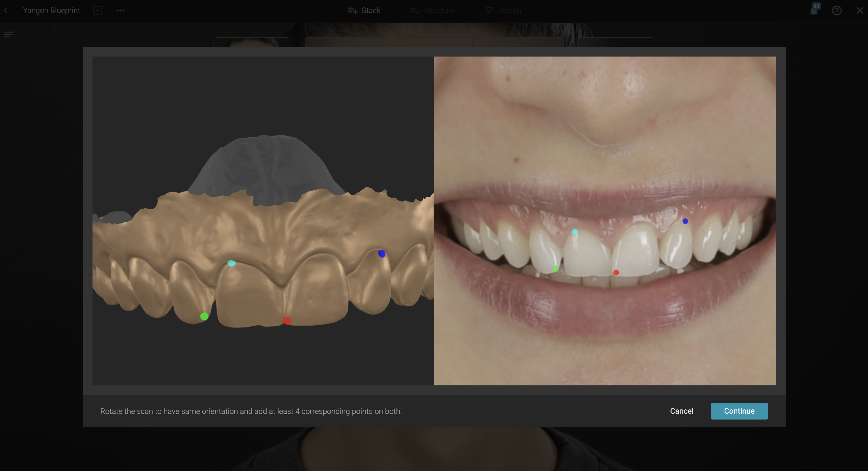Open the hamburger side menu

9,34
